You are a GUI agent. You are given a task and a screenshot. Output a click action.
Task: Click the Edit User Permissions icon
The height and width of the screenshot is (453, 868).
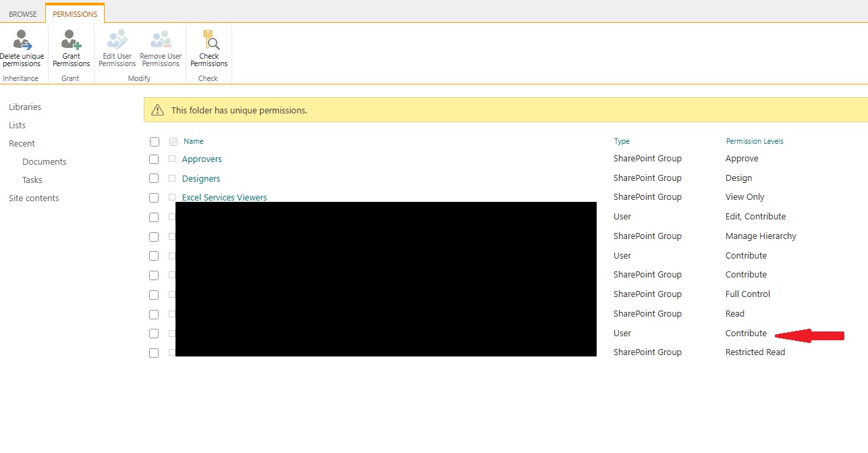coord(117,40)
